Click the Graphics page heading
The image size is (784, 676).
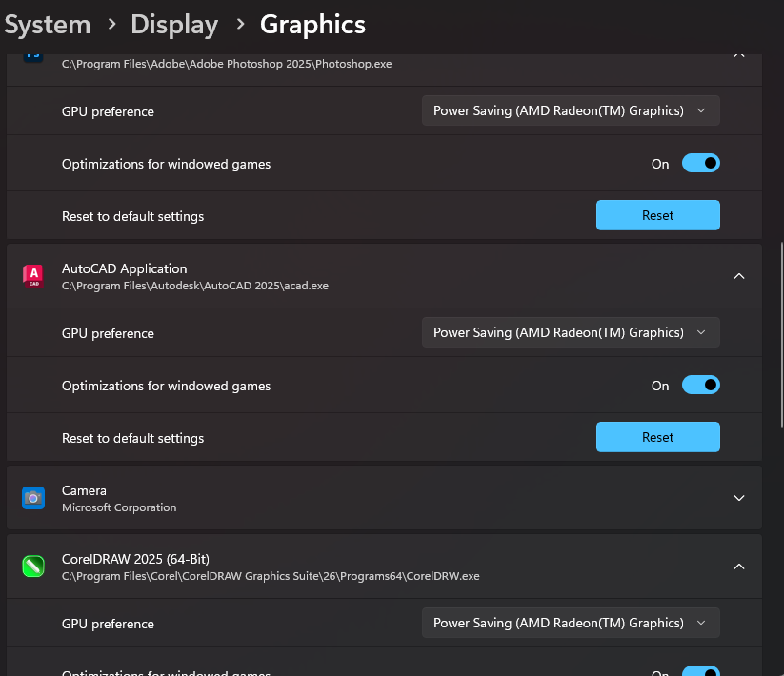(313, 25)
